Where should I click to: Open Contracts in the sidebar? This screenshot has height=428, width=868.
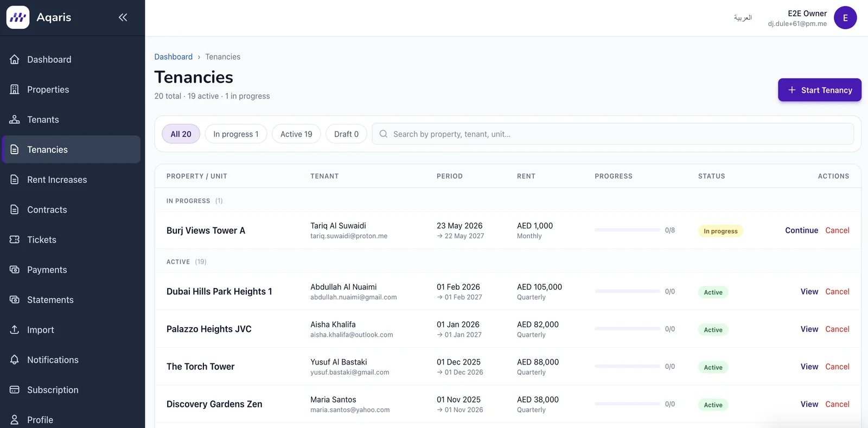coord(71,209)
